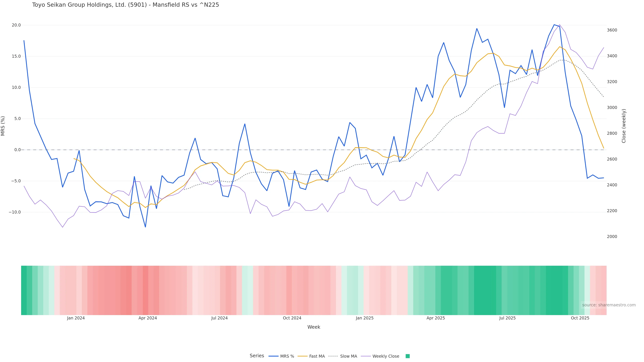
Task: Click the 'Oct 2025' x-axis tick label
Action: pyautogui.click(x=580, y=318)
